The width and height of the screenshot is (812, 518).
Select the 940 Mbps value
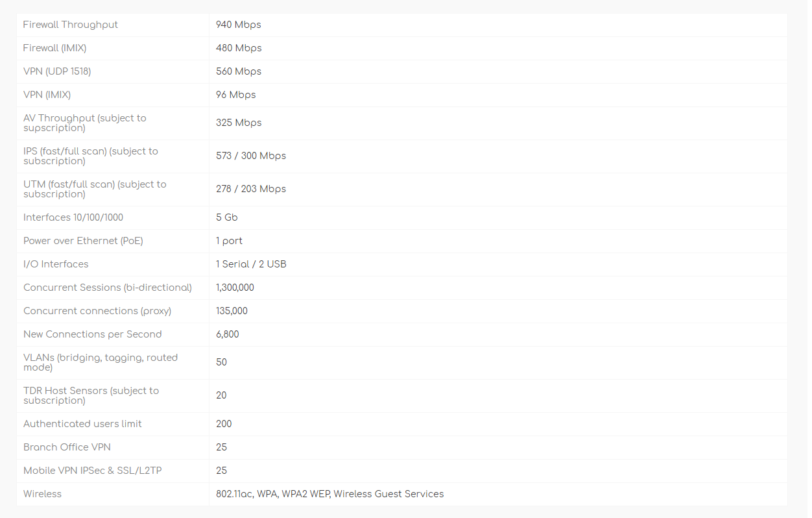tap(238, 25)
